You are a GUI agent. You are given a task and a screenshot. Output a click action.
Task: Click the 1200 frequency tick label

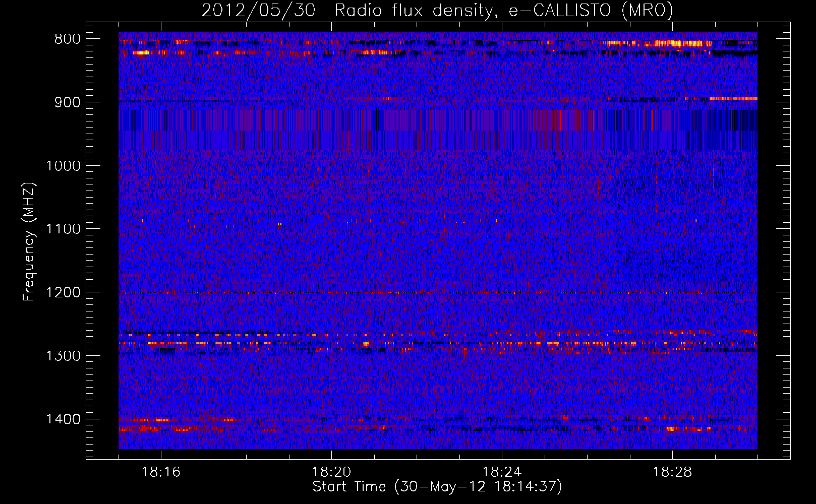(x=63, y=293)
